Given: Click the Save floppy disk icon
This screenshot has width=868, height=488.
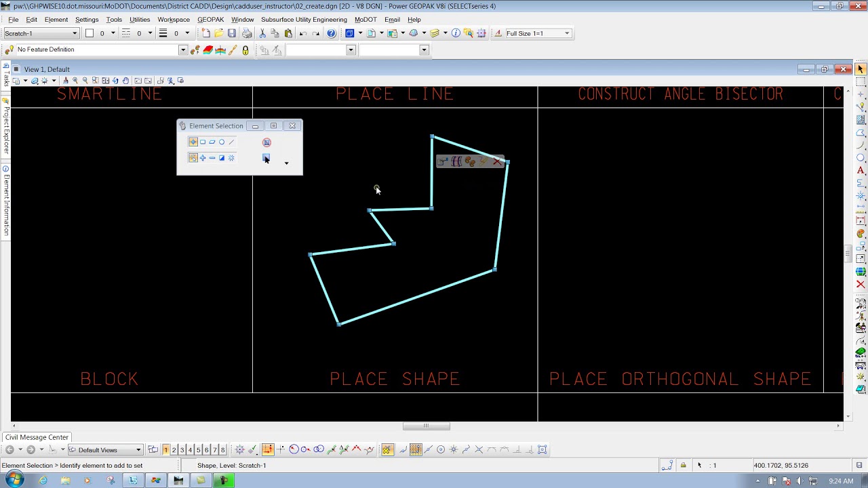Looking at the screenshot, I should pyautogui.click(x=232, y=33).
